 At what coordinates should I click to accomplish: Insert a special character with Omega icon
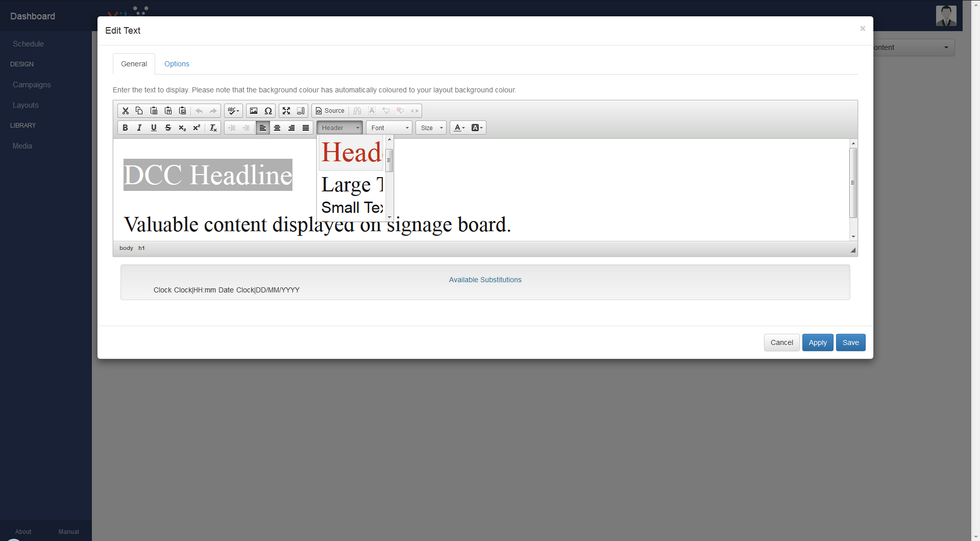coord(268,111)
